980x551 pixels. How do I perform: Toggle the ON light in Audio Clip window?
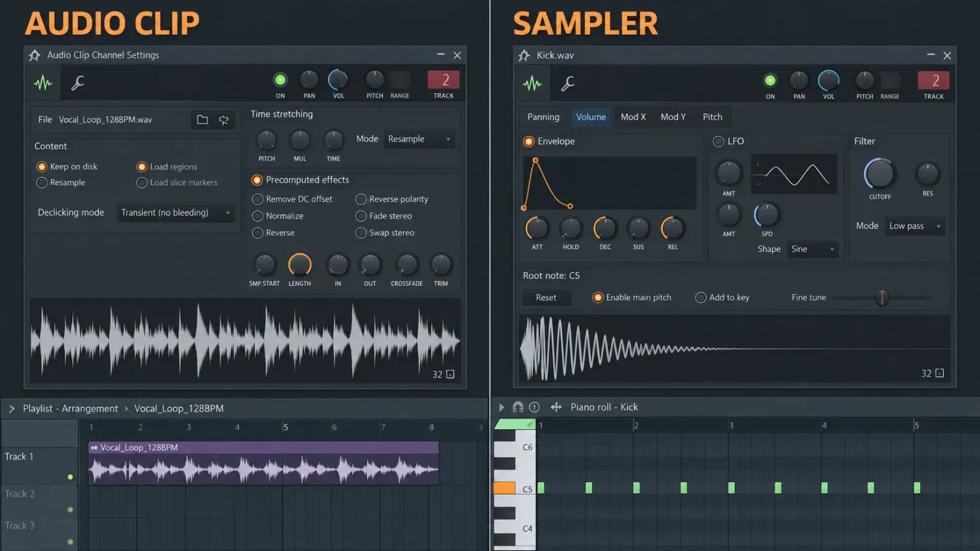click(280, 80)
